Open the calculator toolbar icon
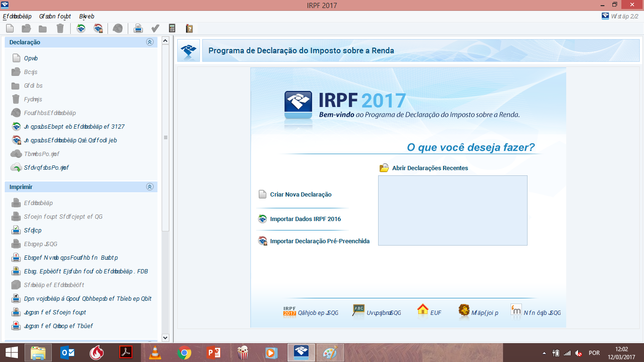The image size is (644, 362). [172, 29]
